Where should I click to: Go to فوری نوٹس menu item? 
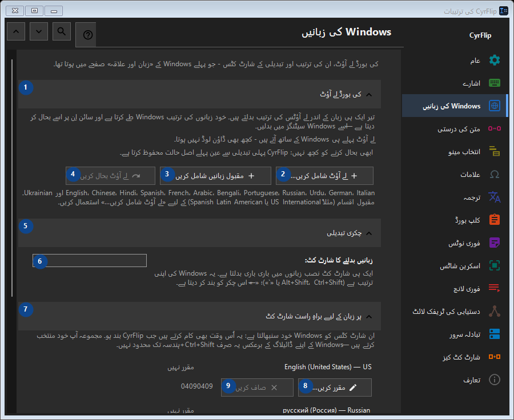454,243
